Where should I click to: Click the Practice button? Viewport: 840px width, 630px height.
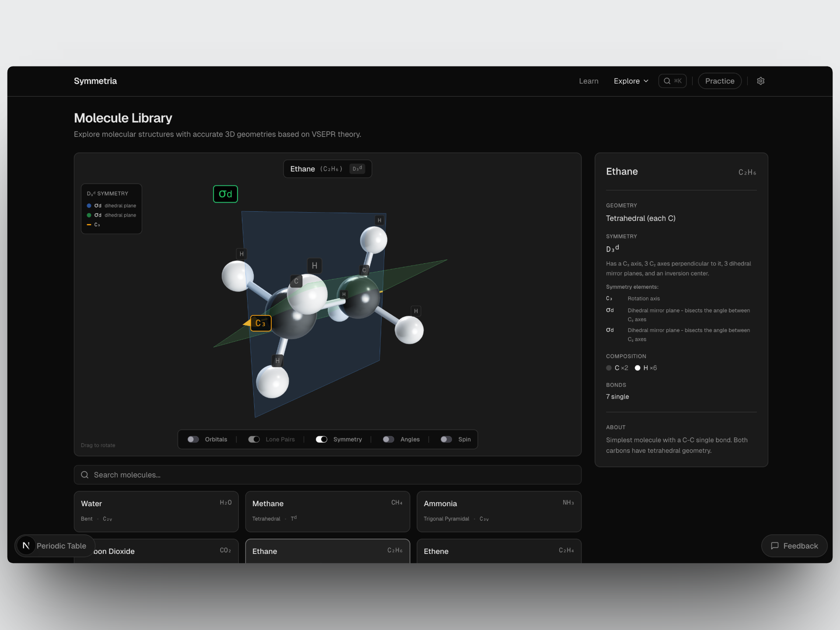pyautogui.click(x=719, y=81)
